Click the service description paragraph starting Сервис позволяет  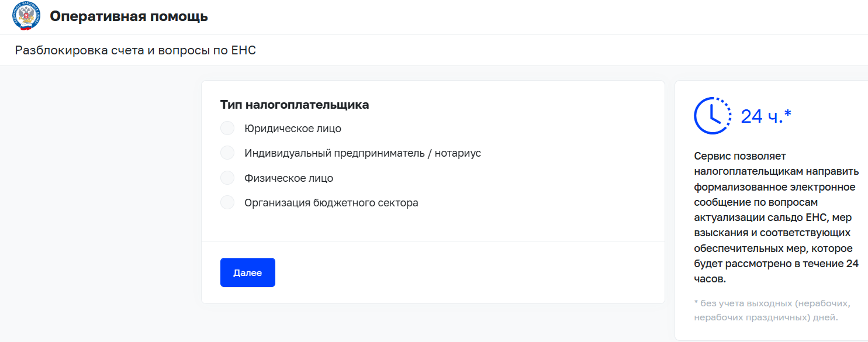(x=776, y=217)
